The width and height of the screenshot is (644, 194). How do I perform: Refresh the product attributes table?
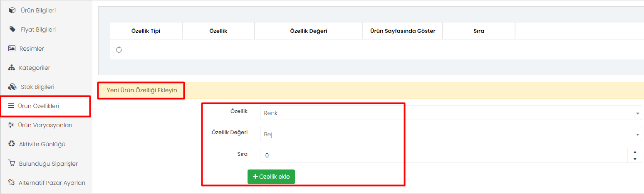119,50
